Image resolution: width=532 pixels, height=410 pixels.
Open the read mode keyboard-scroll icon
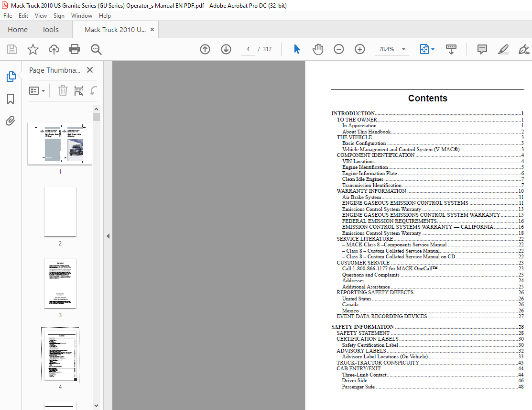coord(451,49)
